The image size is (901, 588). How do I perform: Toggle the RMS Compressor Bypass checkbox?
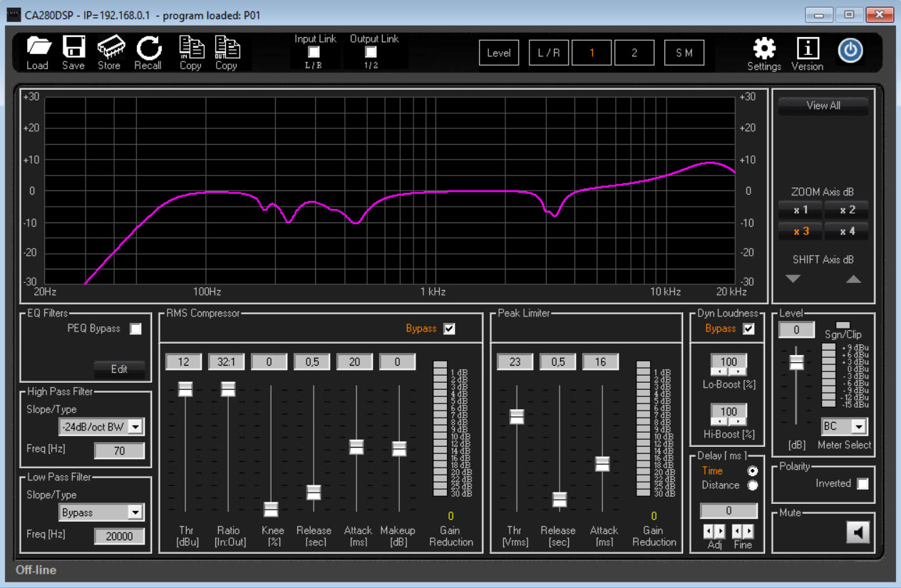pos(449,329)
